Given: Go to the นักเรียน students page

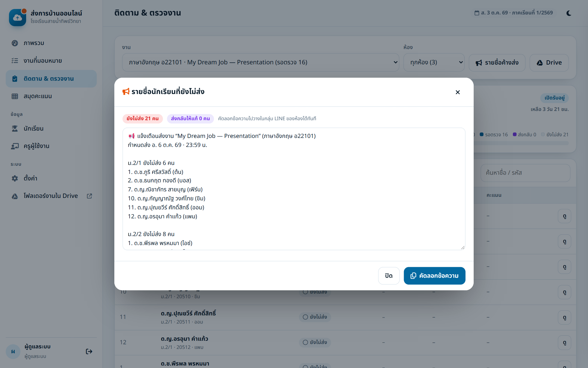Looking at the screenshot, I should click(x=51, y=128).
